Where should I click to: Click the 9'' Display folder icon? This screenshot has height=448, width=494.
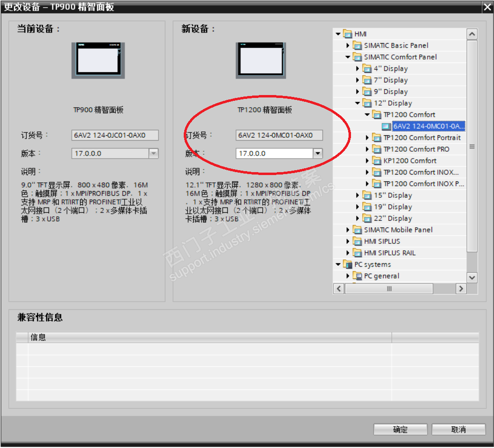click(x=367, y=92)
